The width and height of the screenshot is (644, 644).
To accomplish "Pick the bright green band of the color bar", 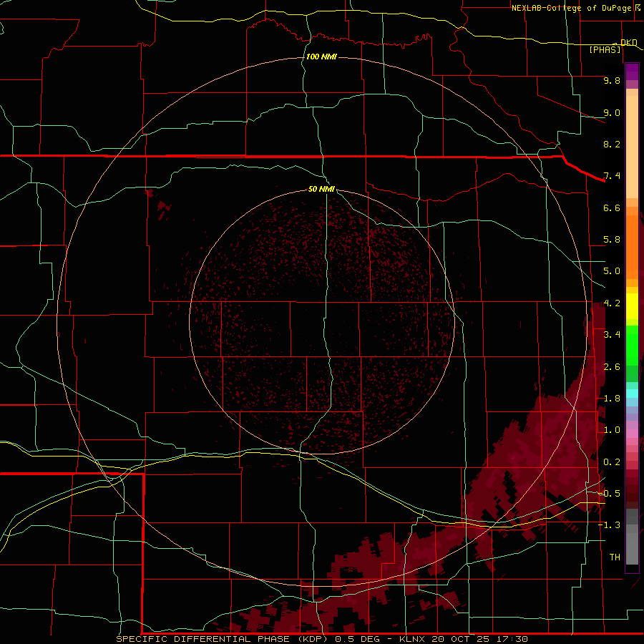I will pos(632,345).
